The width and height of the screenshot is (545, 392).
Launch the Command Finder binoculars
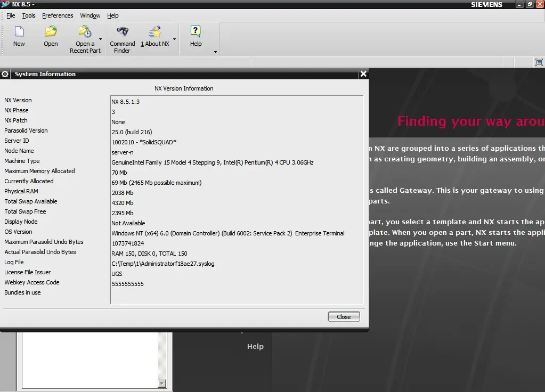tap(123, 31)
